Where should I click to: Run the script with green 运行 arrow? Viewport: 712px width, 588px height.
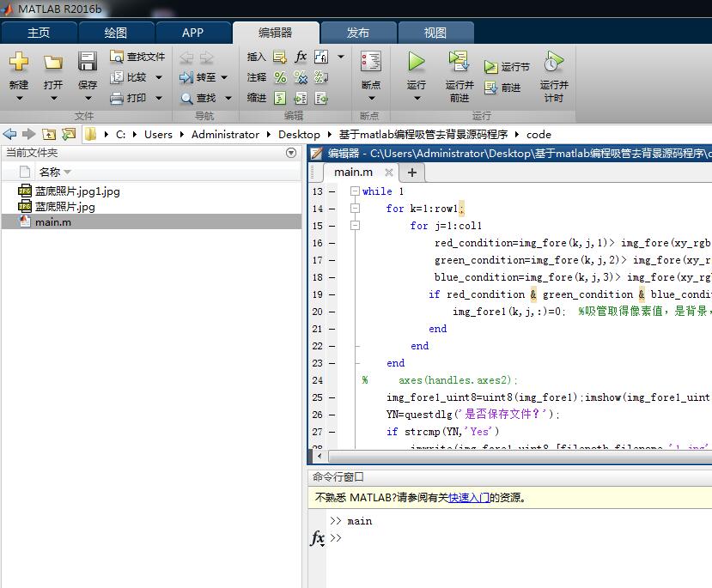[416, 61]
